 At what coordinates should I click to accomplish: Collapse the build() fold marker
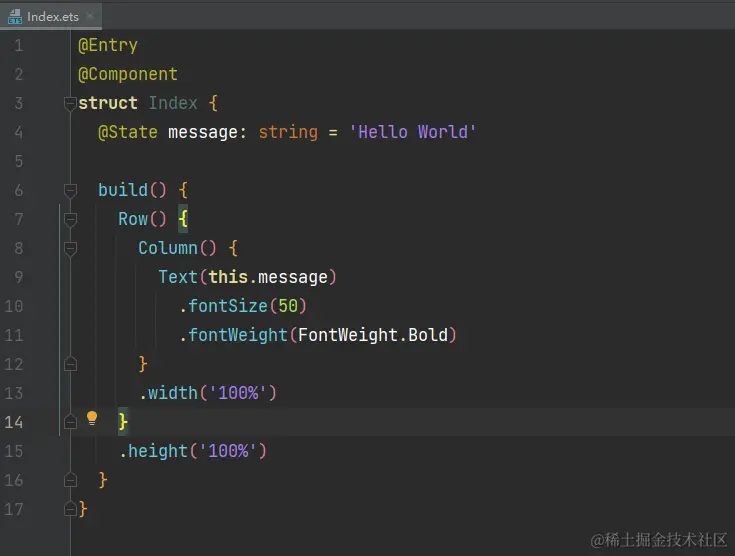(70, 190)
